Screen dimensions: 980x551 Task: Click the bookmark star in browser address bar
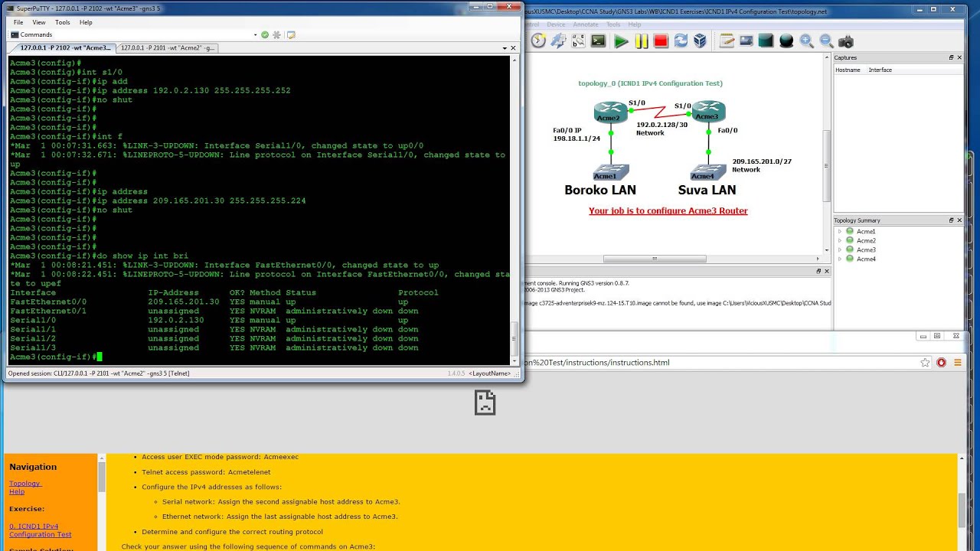pos(925,363)
